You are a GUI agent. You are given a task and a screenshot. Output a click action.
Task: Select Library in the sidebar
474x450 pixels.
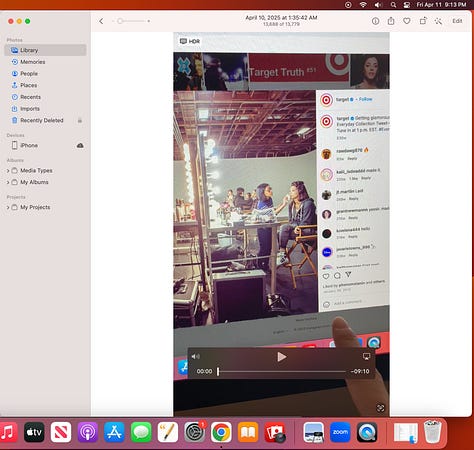45,50
